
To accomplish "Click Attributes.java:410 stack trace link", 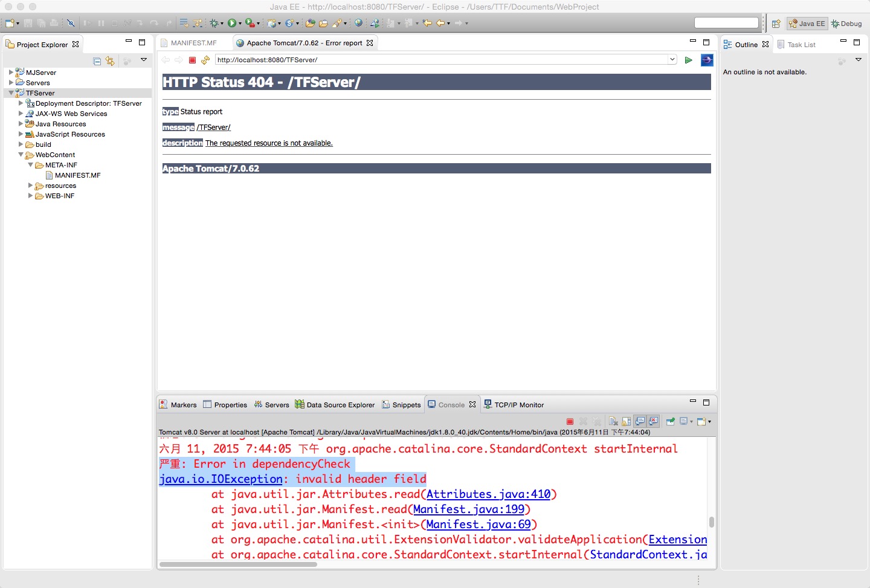I will coord(488,494).
